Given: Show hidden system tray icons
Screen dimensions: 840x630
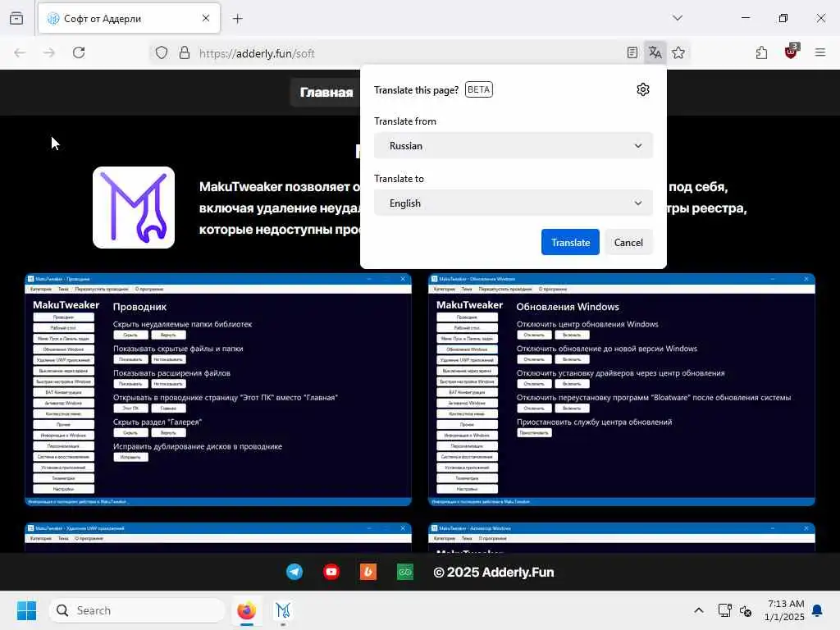Looking at the screenshot, I should 699,610.
